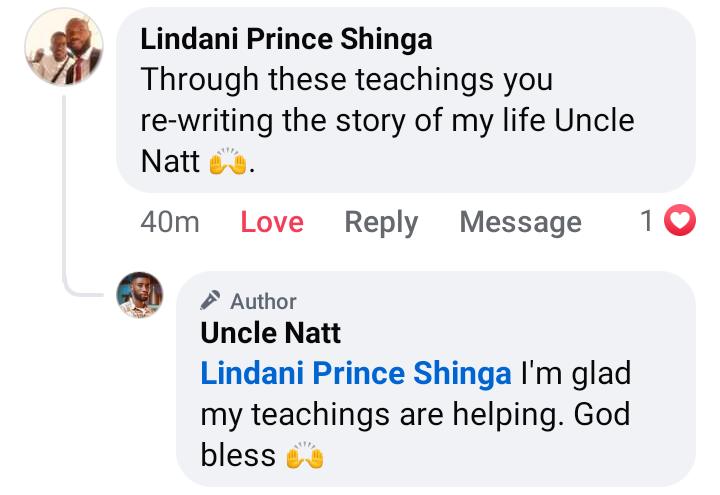Open the bold Uncle Natt author name
Image resolution: width=720 pixels, height=495 pixels.
pyautogui.click(x=270, y=332)
